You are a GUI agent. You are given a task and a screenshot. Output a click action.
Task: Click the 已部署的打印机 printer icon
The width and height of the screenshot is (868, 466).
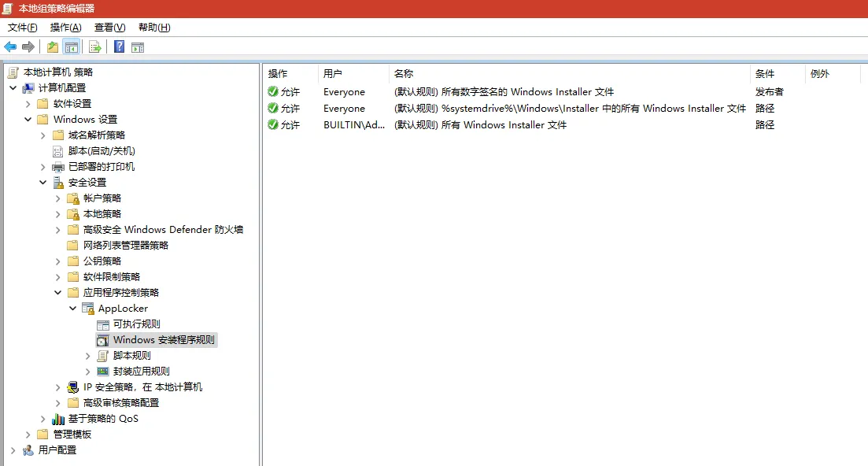(58, 167)
